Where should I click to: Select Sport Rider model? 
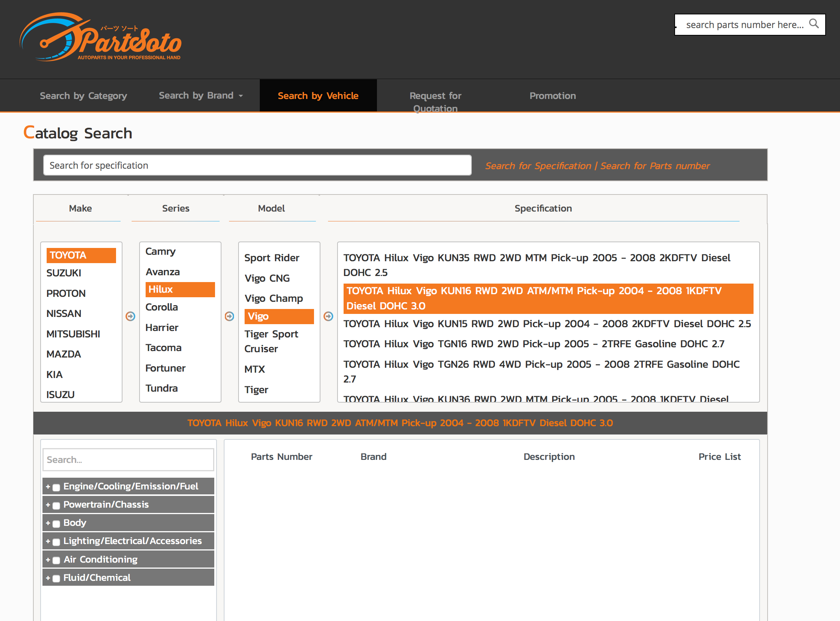[x=272, y=258]
